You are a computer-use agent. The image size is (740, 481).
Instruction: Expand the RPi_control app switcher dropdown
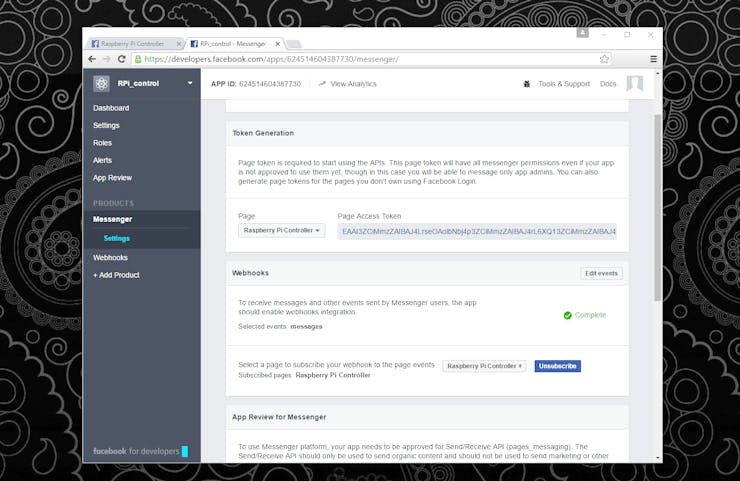190,83
